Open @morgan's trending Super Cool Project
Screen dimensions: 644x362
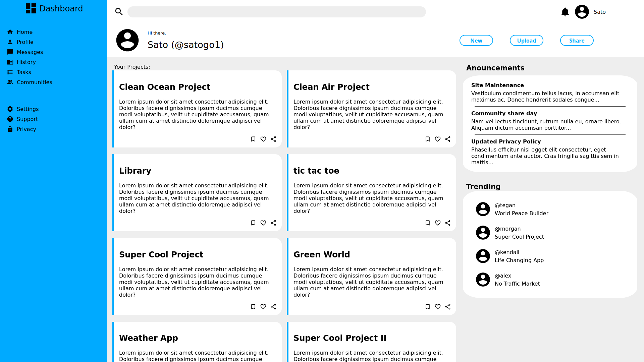519,237
